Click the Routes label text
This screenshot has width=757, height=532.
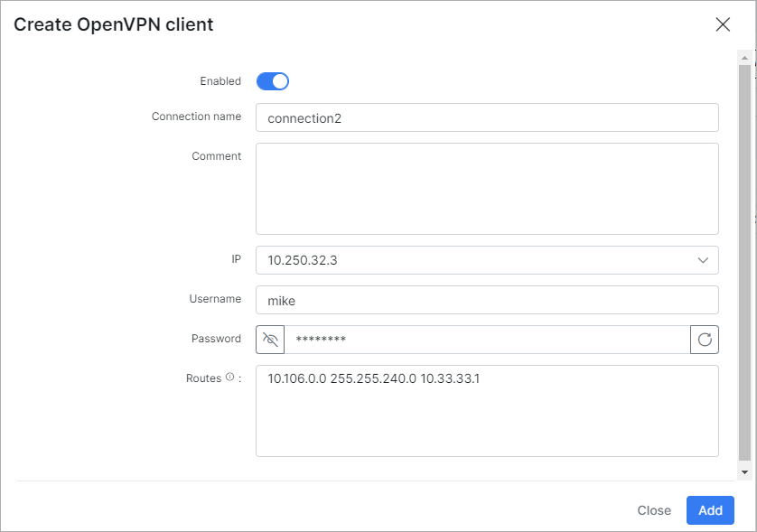[203, 378]
